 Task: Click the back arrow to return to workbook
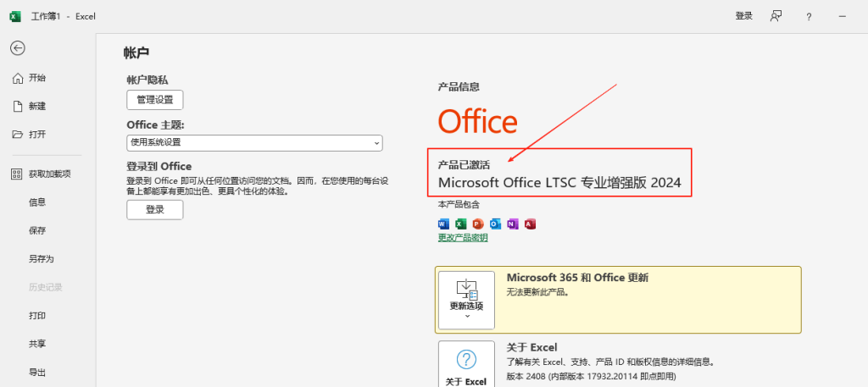click(18, 48)
